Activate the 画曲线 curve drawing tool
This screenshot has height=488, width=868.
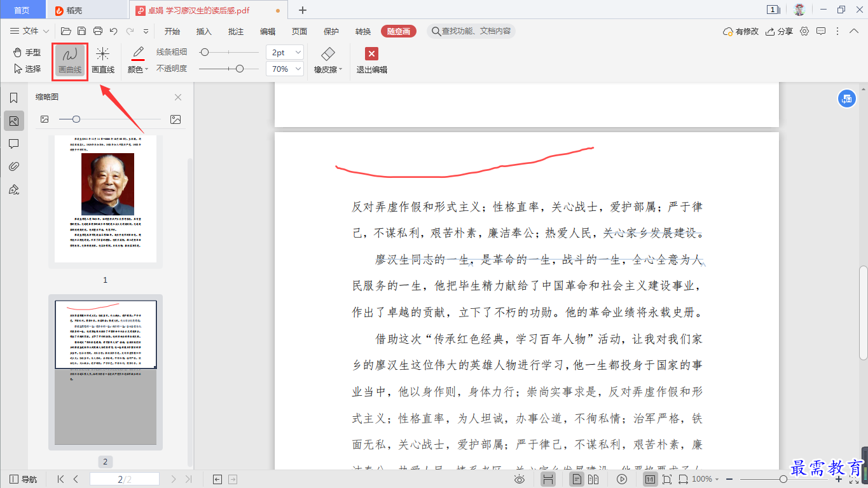(70, 60)
